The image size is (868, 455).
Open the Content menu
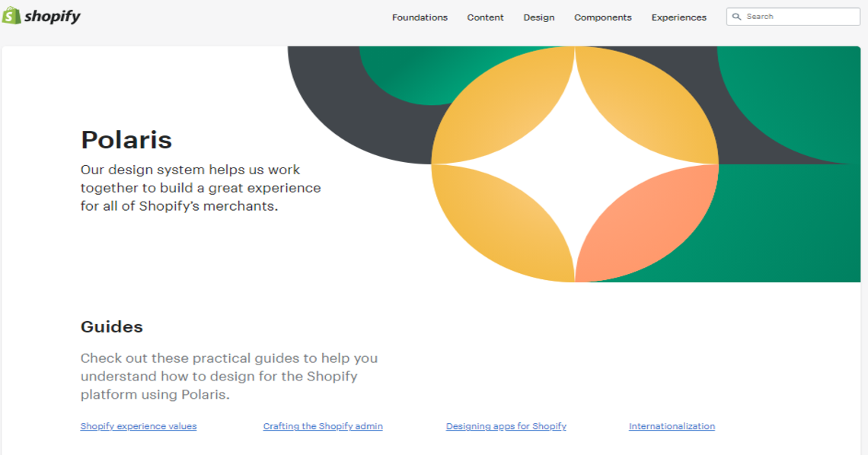pyautogui.click(x=486, y=17)
